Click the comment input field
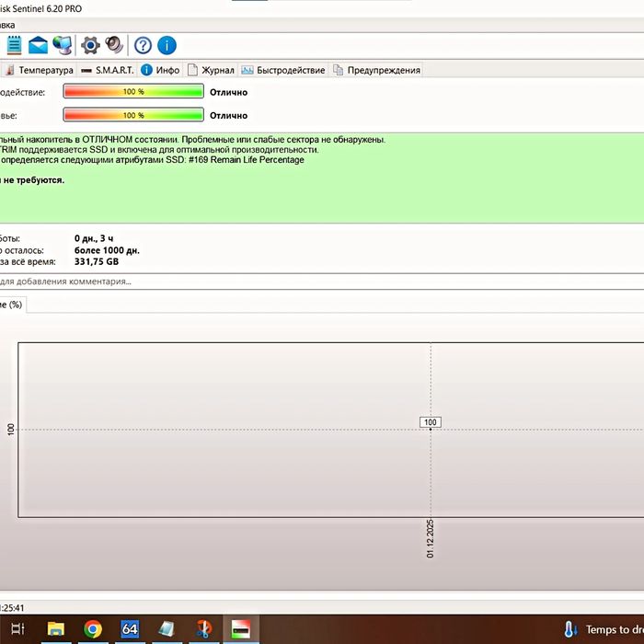The image size is (644, 644). click(322, 282)
